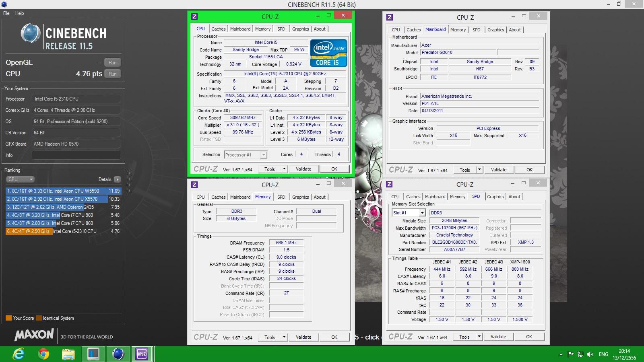Open the Slot #1 memory slot dropdown
This screenshot has width=644, height=362.
(422, 213)
